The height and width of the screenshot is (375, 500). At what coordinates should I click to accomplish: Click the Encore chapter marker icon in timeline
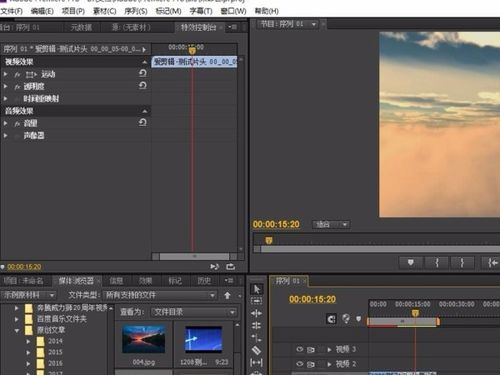coord(346,319)
